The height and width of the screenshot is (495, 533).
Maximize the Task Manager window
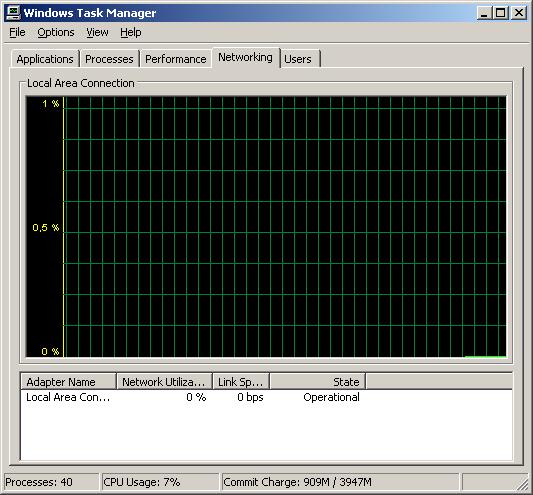(501, 13)
